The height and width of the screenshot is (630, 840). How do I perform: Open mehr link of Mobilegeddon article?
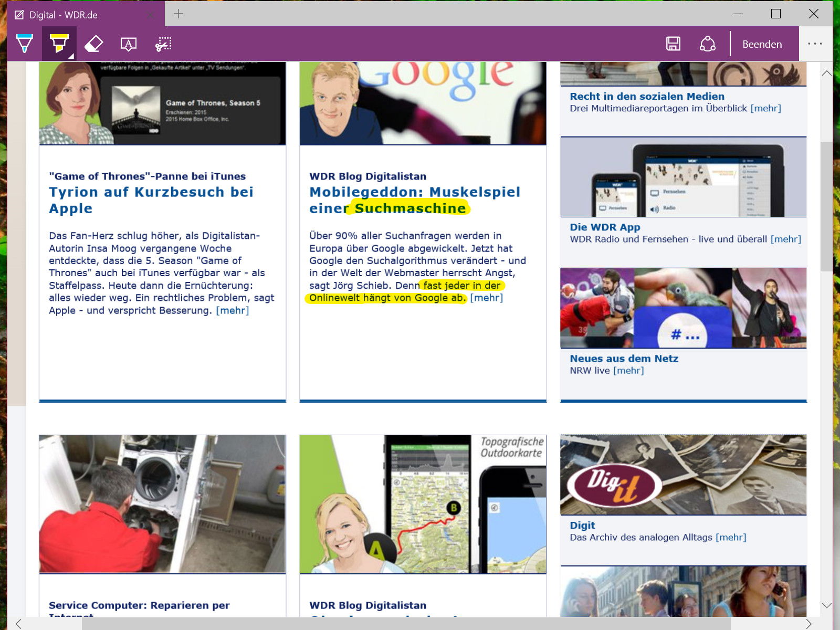[487, 298]
